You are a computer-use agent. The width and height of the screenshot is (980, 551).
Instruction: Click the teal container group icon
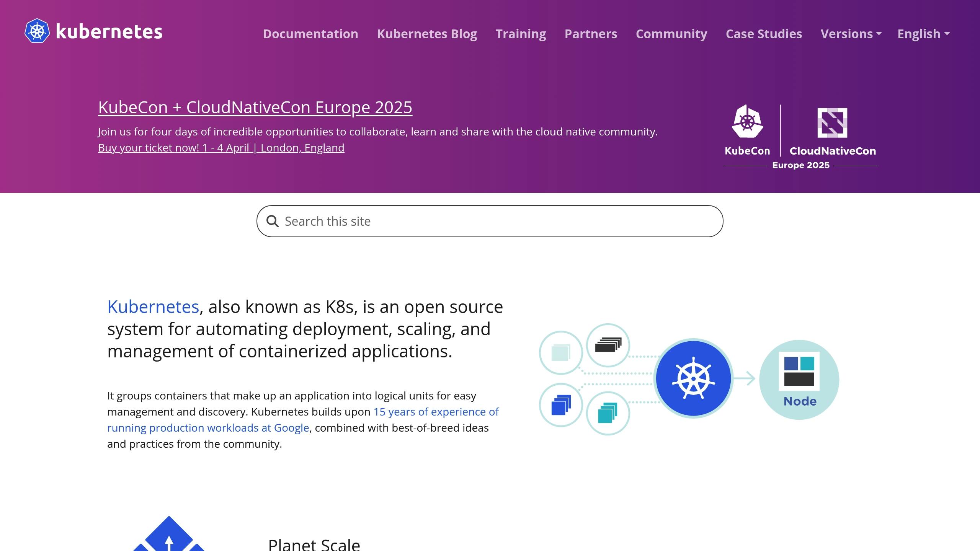(x=606, y=411)
